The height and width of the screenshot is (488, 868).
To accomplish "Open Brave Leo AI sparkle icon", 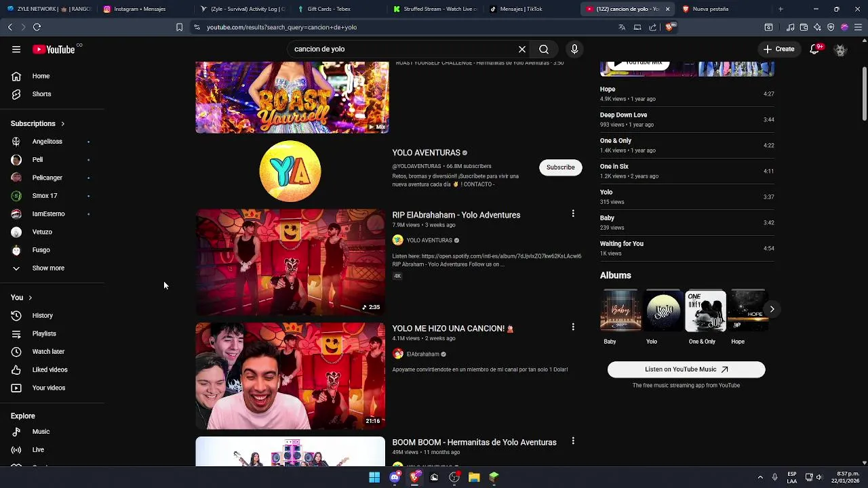I will (x=817, y=27).
